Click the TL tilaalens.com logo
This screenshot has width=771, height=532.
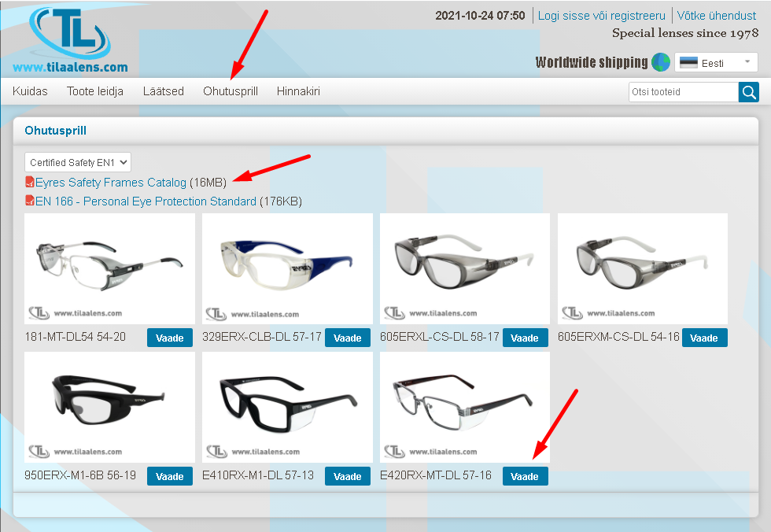[x=70, y=40]
